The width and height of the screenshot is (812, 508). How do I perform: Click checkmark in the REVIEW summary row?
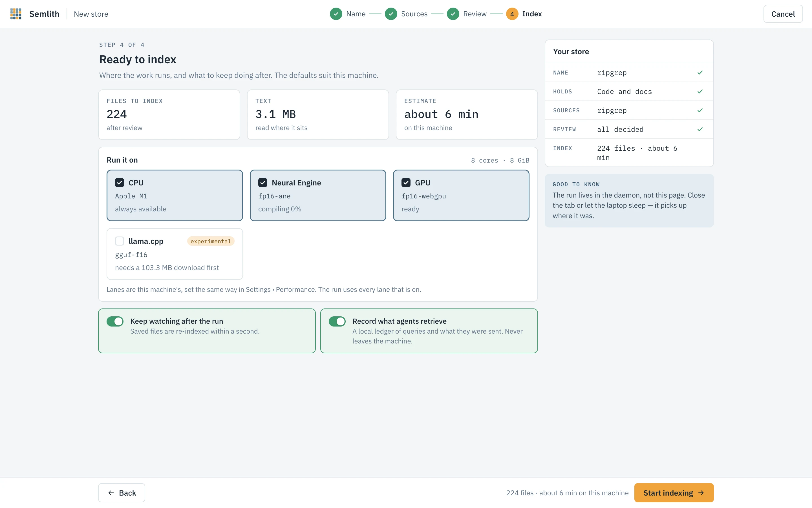(x=700, y=129)
